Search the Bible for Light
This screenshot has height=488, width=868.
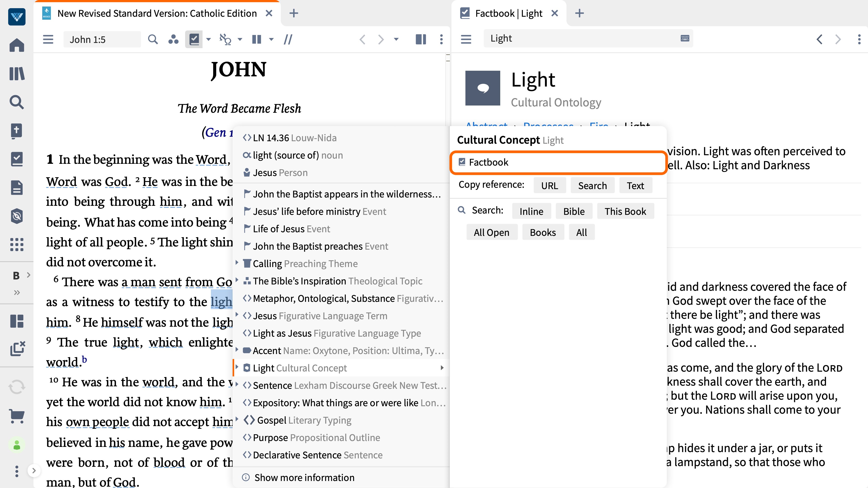pyautogui.click(x=574, y=211)
